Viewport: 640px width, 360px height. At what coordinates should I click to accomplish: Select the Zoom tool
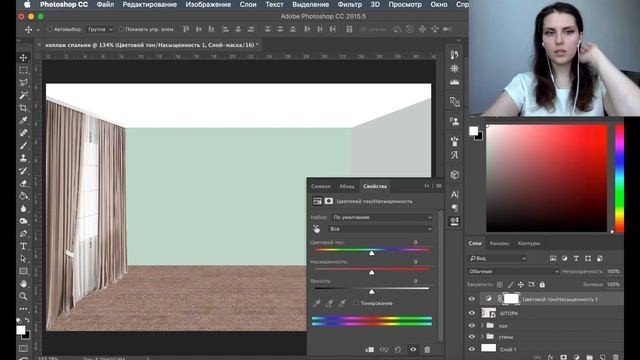23,296
